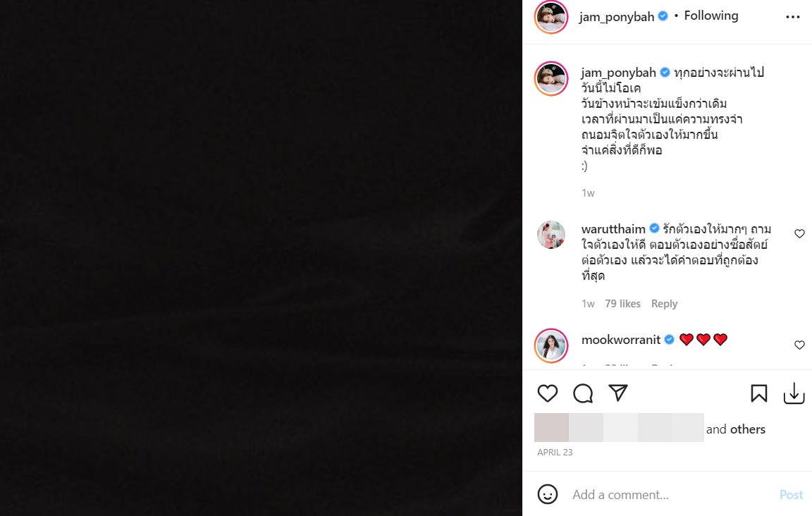Open jam_ponybah profile from header username

[x=616, y=17]
